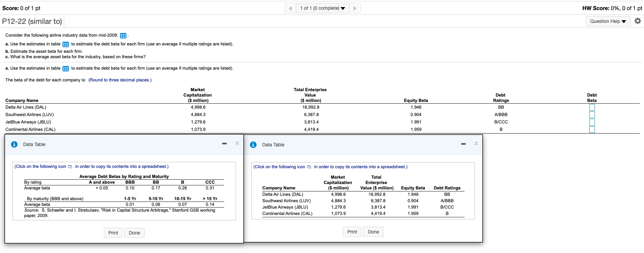Click 'Round to three decimal places' note
The width and height of the screenshot is (644, 253).
point(120,80)
